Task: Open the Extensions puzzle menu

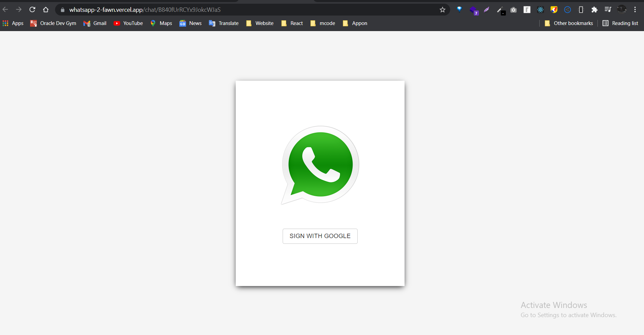Action: pyautogui.click(x=594, y=9)
